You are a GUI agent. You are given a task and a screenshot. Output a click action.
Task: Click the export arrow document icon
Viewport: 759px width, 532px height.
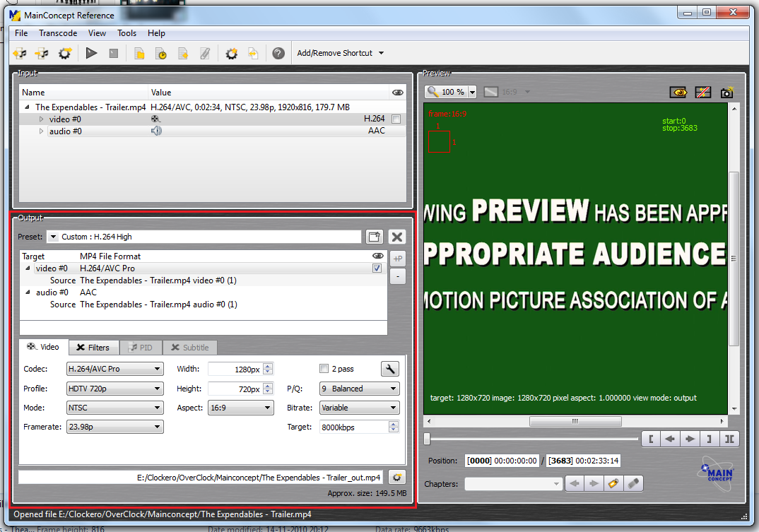[x=253, y=53]
